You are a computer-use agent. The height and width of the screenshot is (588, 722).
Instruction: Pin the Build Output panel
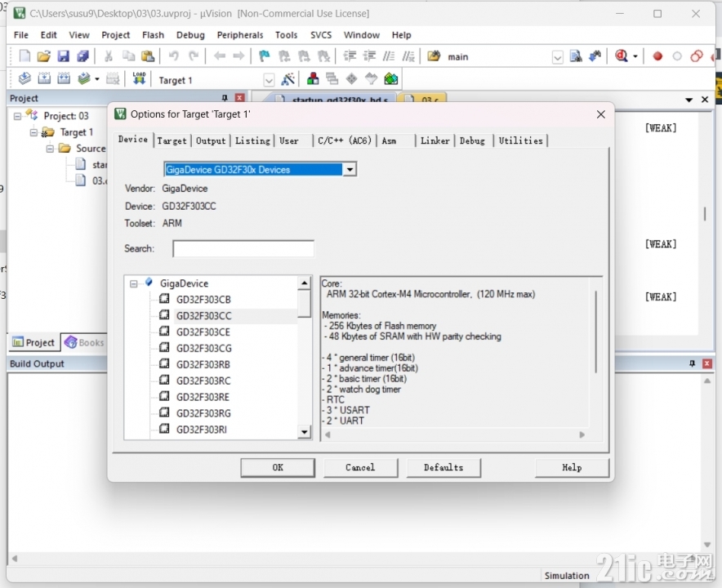692,363
